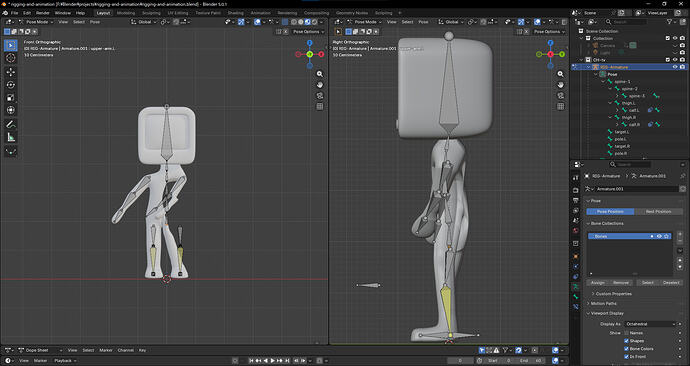Toggle Bones collection visibility eye
The height and width of the screenshot is (366, 690).
coord(659,236)
